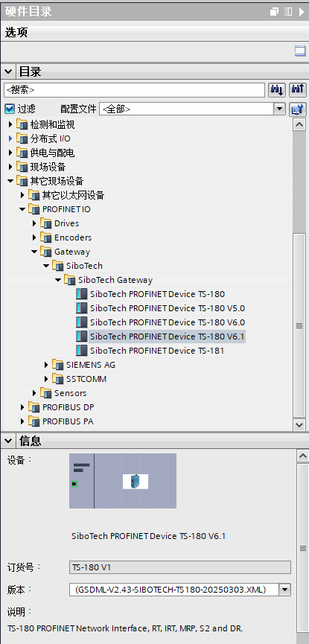Select SiboTech PROFINET Device TS-181 label

coord(157,351)
